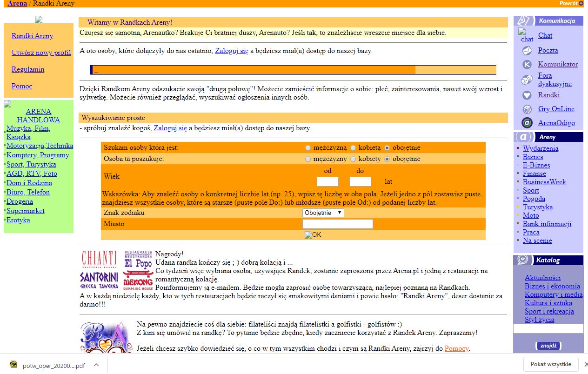This screenshot has width=588, height=374.
Task: Click the Areny header 'a' logo icon
Action: click(524, 137)
